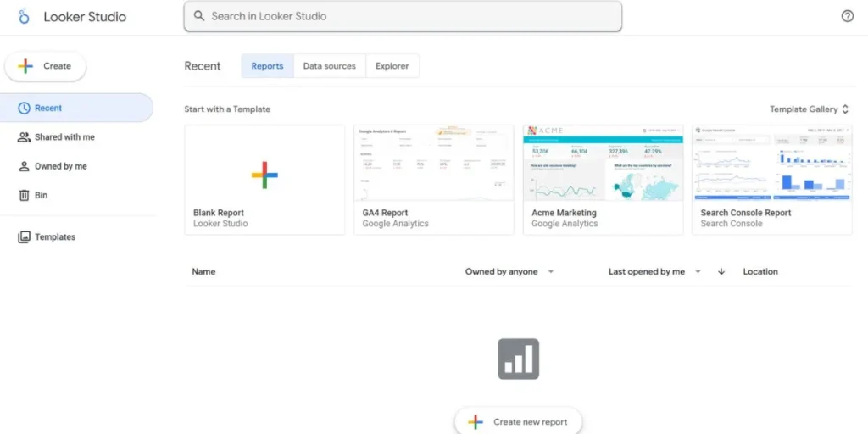Image resolution: width=868 pixels, height=434 pixels.
Task: Click the Search Console Report title
Action: pyautogui.click(x=746, y=213)
